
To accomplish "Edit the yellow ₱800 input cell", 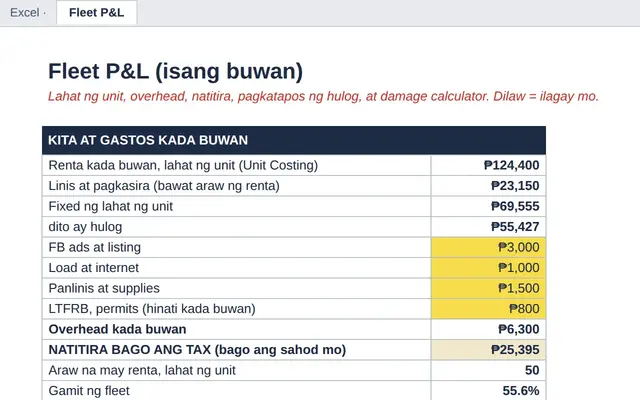I will (x=489, y=309).
